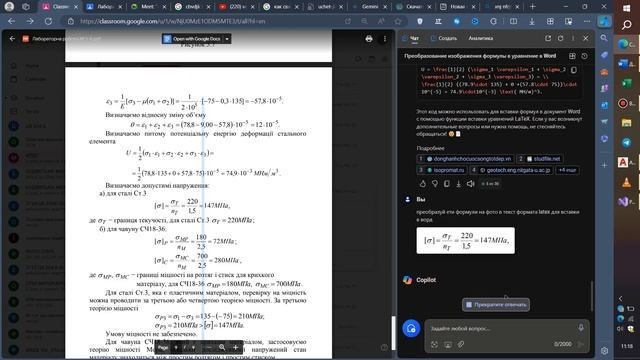Viewport: 640px width, 360px height.
Task: Open donghanhchocuocsongtotdep.vn source link
Action: coord(465,159)
